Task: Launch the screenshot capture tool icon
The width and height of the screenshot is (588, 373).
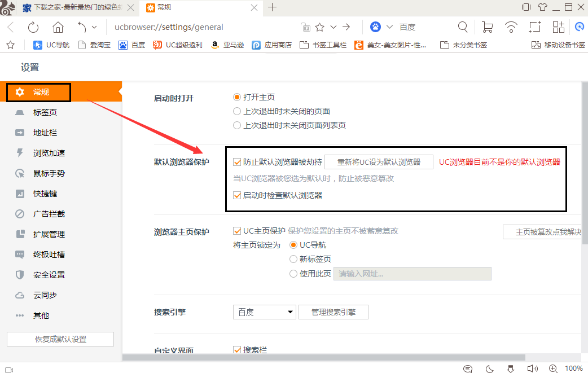Action: point(534,27)
